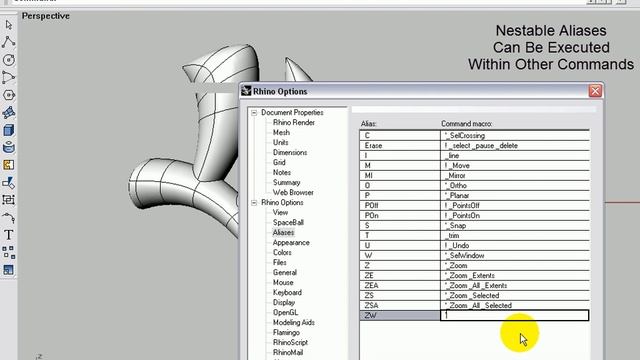The image size is (640, 360).
Task: Open the General options page
Action: point(284,273)
